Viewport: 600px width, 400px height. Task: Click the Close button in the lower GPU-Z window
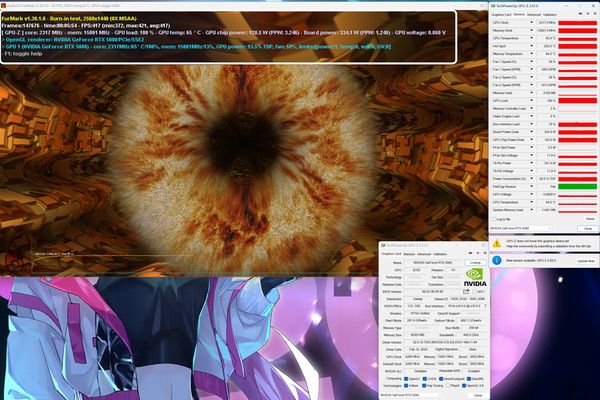pos(478,395)
